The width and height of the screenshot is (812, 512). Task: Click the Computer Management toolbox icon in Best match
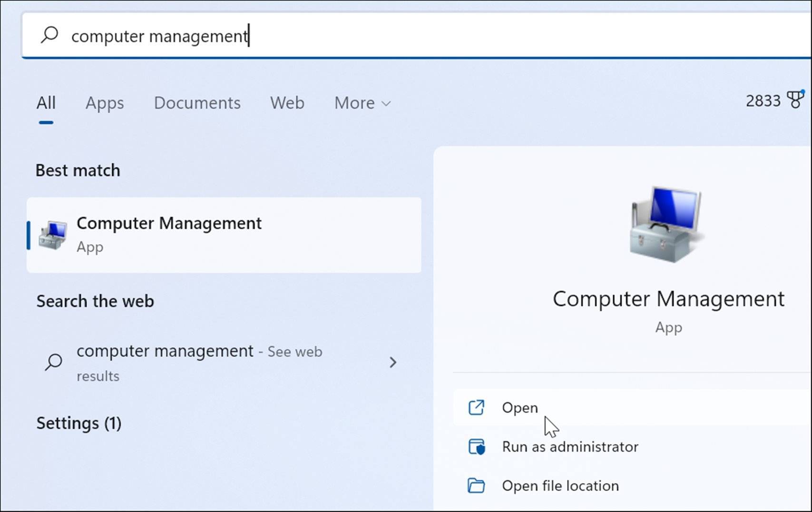[x=53, y=235]
